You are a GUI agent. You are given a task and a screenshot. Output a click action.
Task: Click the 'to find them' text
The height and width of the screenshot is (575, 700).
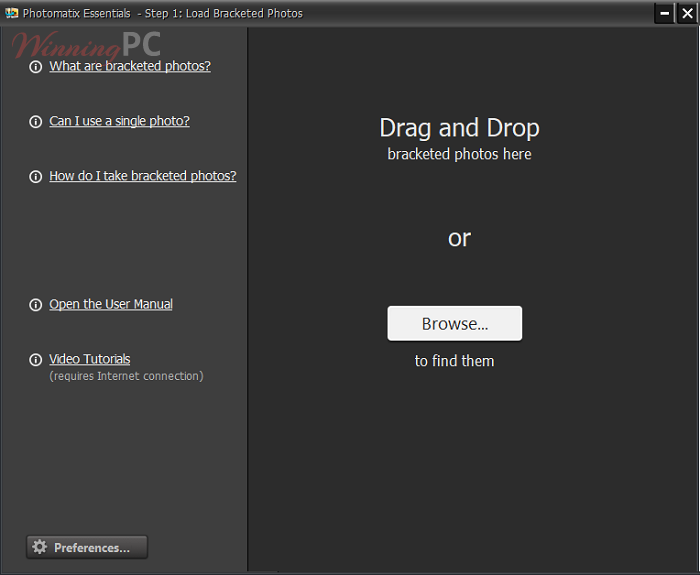454,361
